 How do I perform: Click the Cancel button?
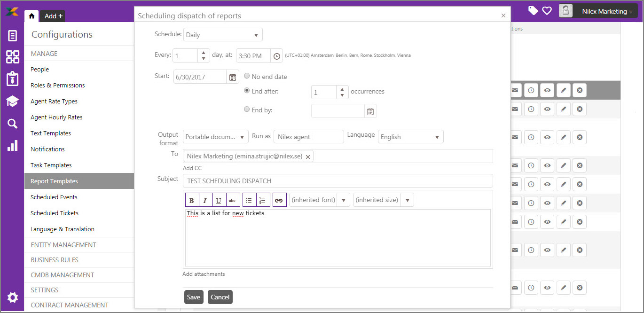220,297
